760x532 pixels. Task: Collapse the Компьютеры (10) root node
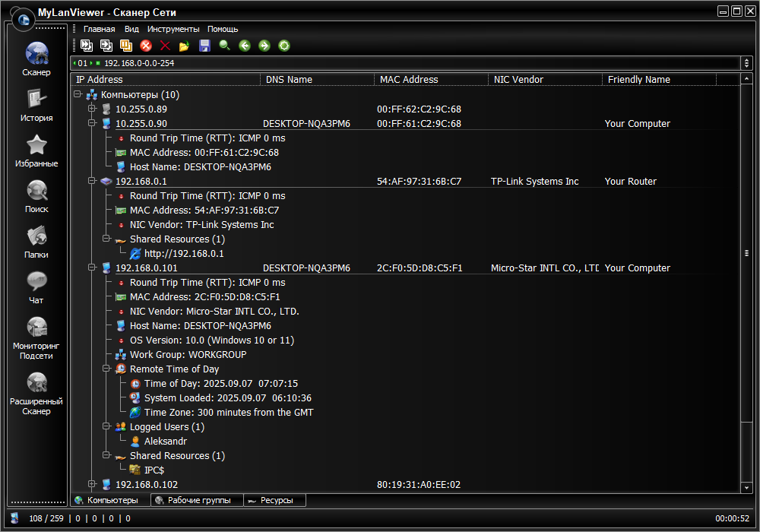[78, 94]
